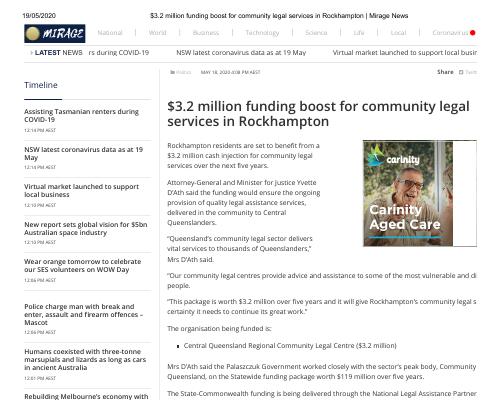Click the Latest News arrow marker

(x=32, y=53)
